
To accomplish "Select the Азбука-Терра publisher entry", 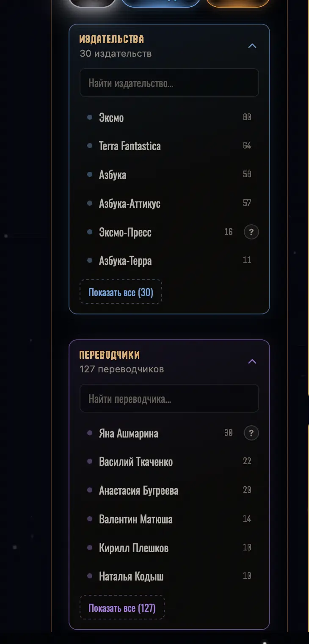I will coord(169,261).
